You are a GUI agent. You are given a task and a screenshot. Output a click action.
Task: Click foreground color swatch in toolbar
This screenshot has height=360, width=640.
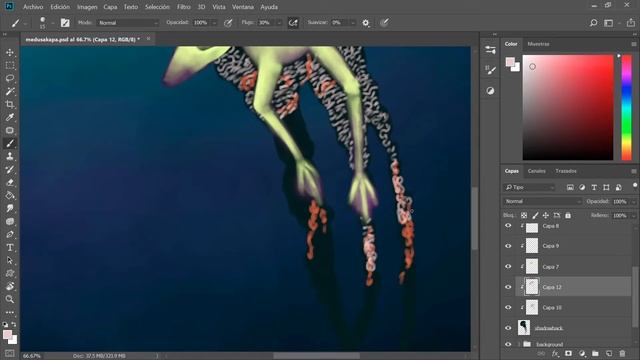coord(7,335)
